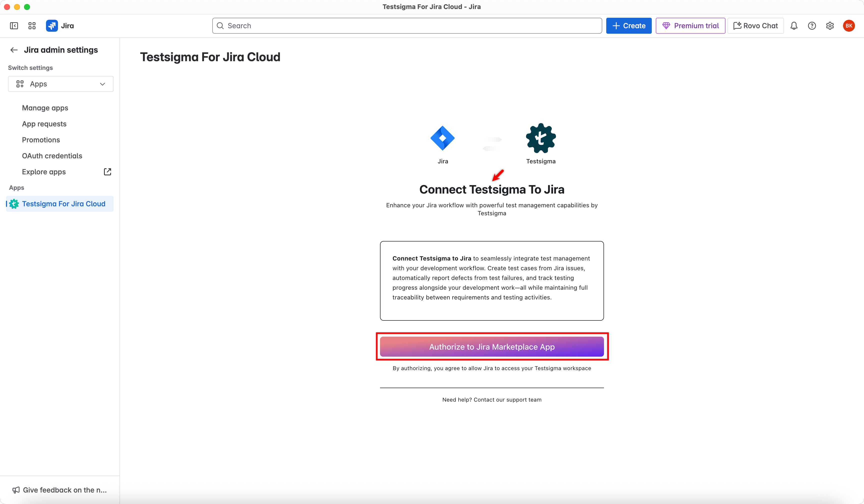This screenshot has width=864, height=504.
Task: Select Promotions in the sidebar
Action: click(x=40, y=140)
